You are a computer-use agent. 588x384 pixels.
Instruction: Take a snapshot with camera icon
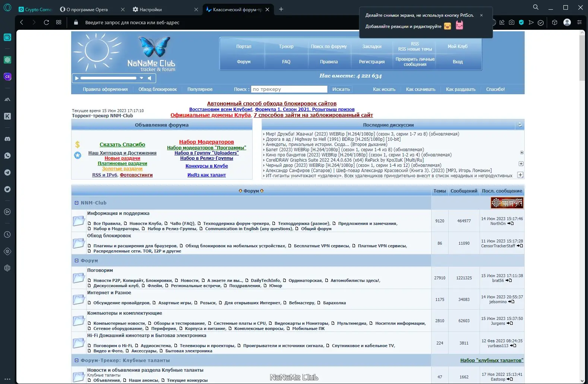pos(512,22)
